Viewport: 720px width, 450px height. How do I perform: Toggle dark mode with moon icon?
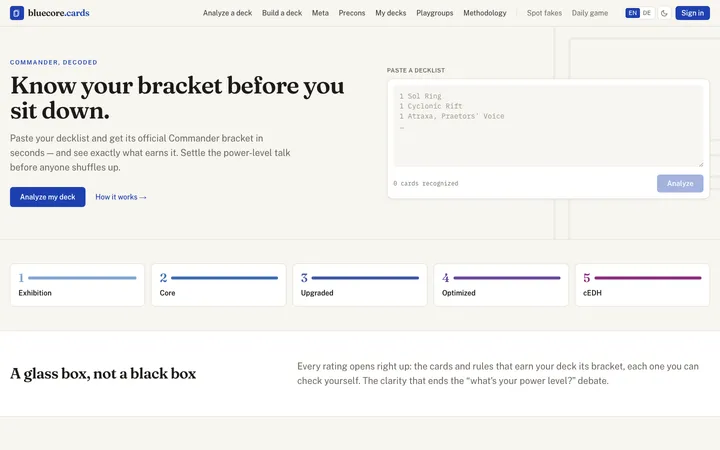tap(664, 13)
